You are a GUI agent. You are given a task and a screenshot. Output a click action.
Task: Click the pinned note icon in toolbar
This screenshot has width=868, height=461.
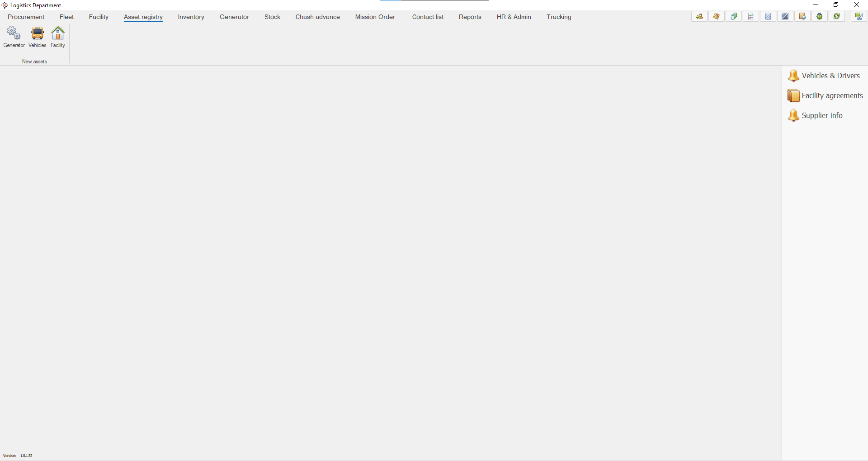coord(717,16)
